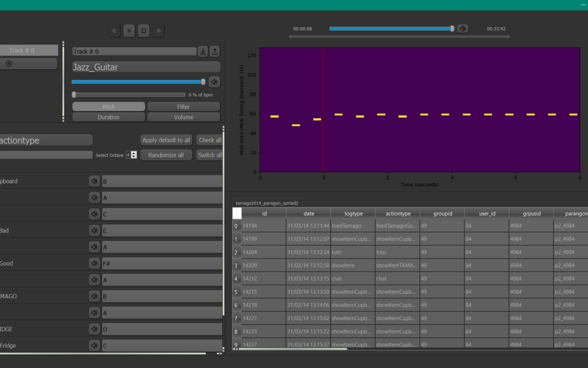This screenshot has height=368, width=588.
Task: Mute the Jazz_Guitar track volume
Action: click(214, 82)
